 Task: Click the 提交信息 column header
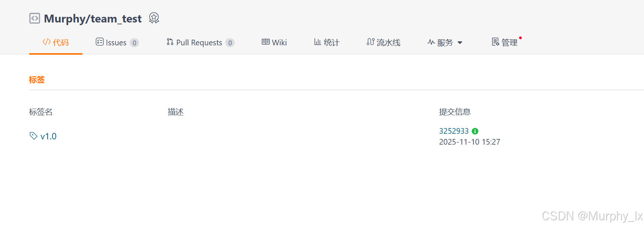tap(455, 112)
